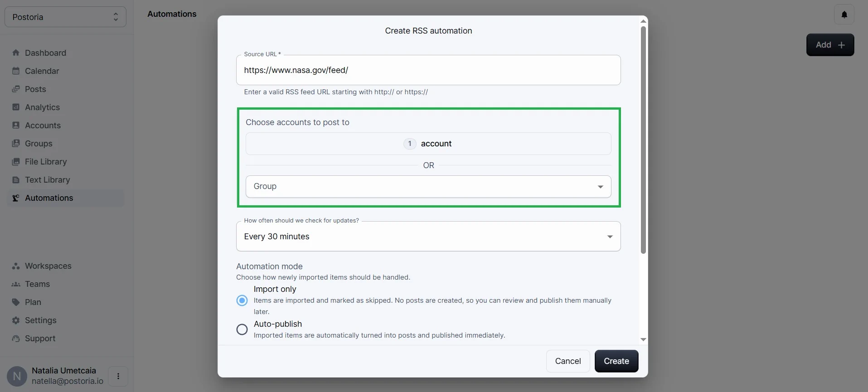Open the Postoria workspace switcher
The width and height of the screenshot is (868, 392).
pyautogui.click(x=65, y=17)
